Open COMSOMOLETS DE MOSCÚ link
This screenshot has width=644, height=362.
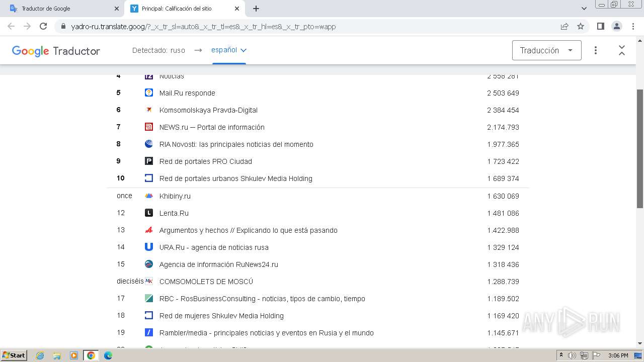(206, 282)
